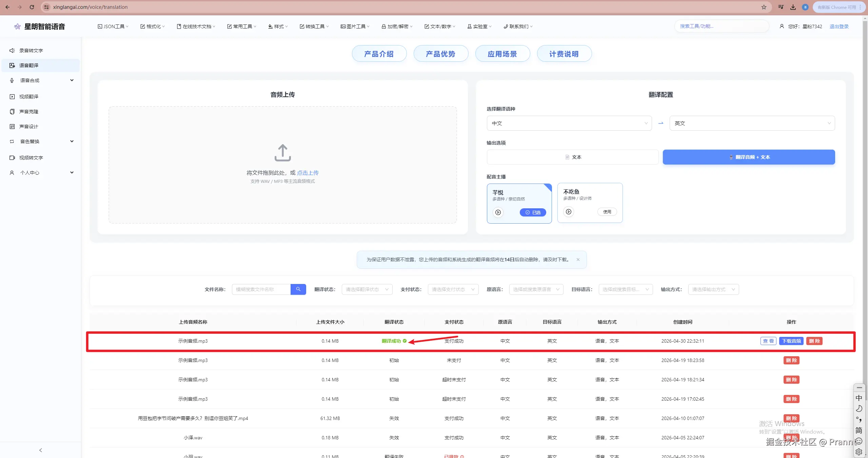Open 常用工具 menu
This screenshot has width=868, height=458.
(x=242, y=26)
